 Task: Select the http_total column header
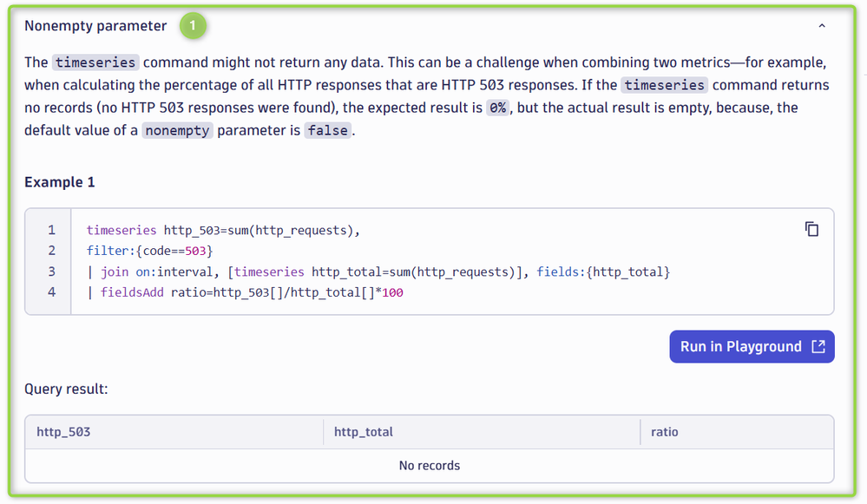(364, 431)
